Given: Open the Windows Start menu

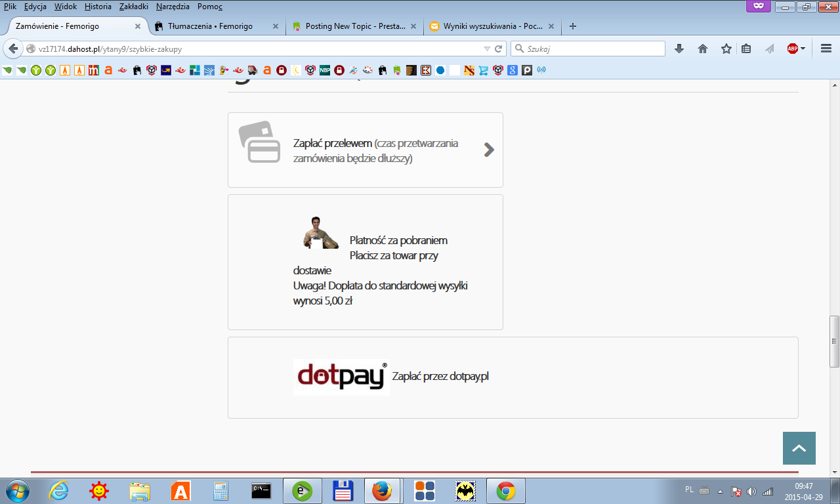Looking at the screenshot, I should pos(16,490).
